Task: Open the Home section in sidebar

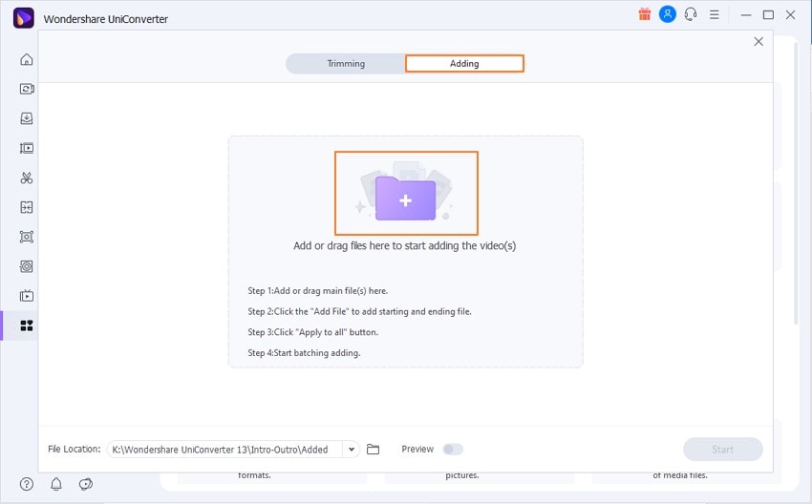Action: coord(27,59)
